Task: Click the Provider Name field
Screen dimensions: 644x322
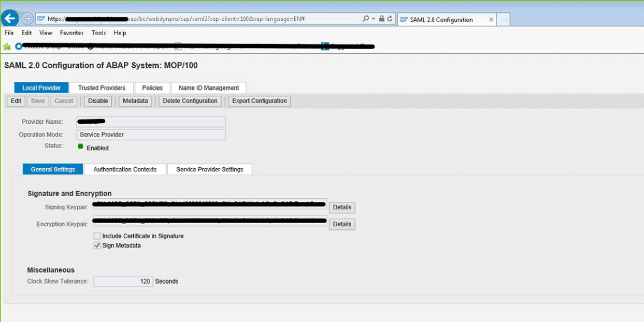Action: coord(151,122)
